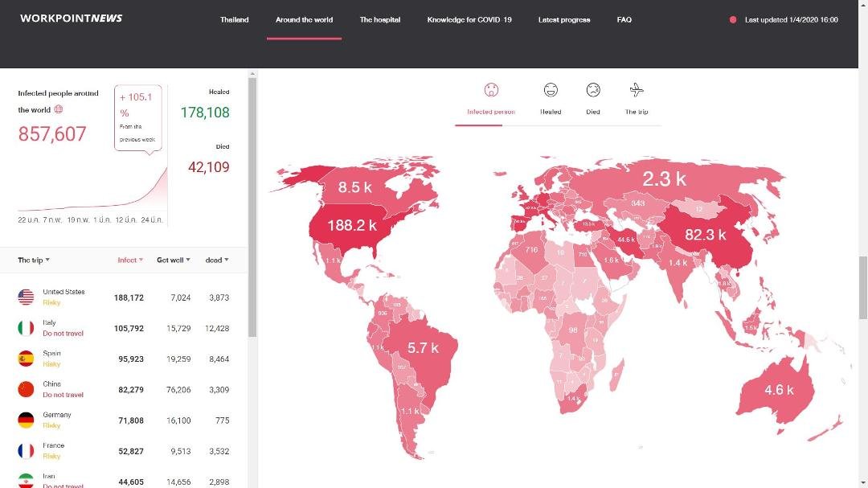Select China country name
The image size is (868, 488).
tap(51, 383)
